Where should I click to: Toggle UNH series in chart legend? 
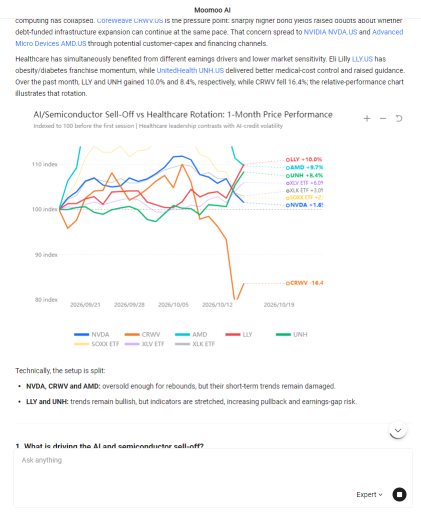292,334
